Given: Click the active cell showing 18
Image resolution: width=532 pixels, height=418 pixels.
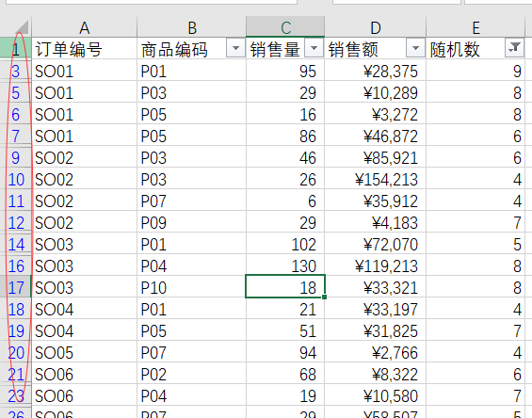Looking at the screenshot, I should [x=285, y=286].
